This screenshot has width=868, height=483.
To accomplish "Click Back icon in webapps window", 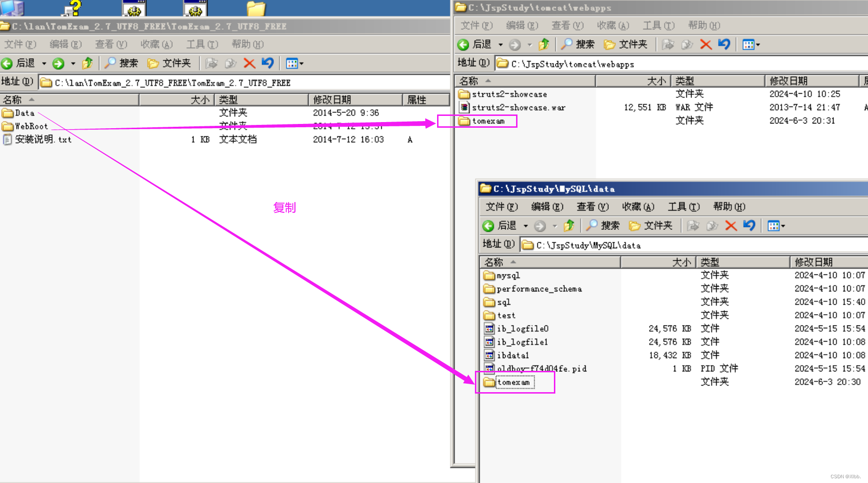I will point(464,45).
